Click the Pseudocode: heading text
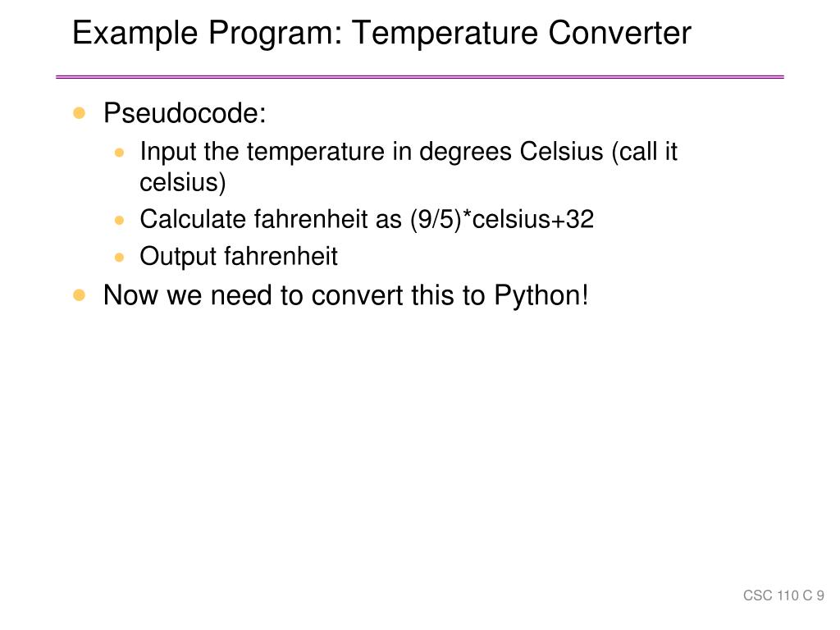This screenshot has width=840, height=630. [x=185, y=113]
